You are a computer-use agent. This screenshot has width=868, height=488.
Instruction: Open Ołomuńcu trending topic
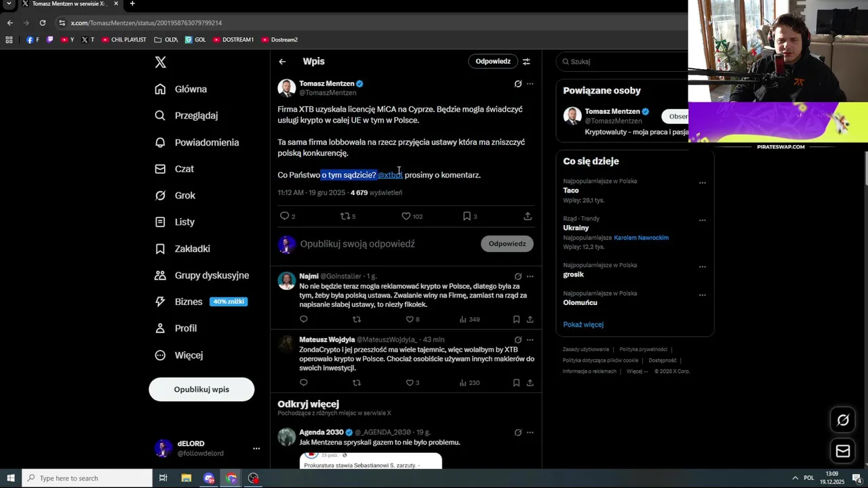pos(580,303)
